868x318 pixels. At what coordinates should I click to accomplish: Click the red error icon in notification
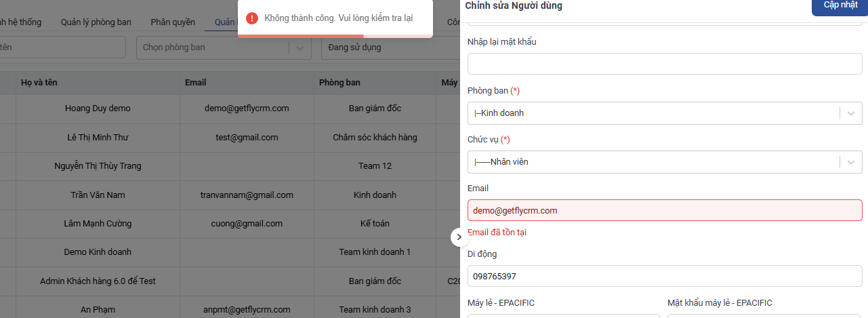pyautogui.click(x=252, y=18)
